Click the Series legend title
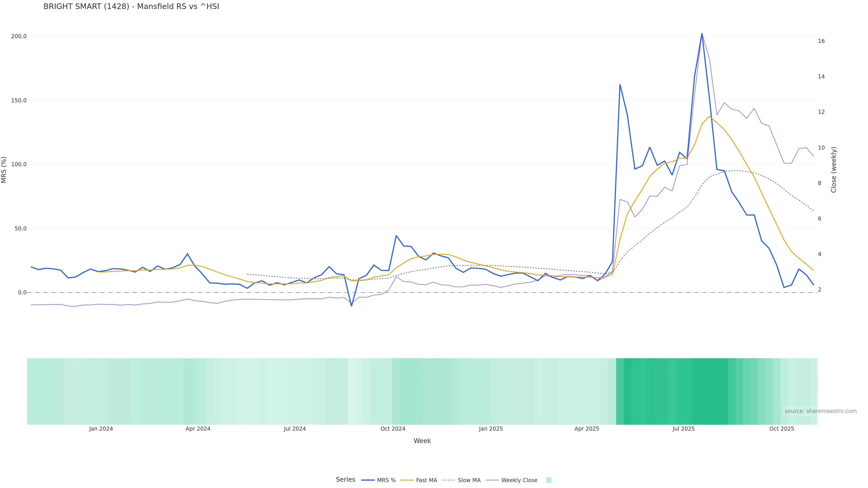 pos(345,480)
